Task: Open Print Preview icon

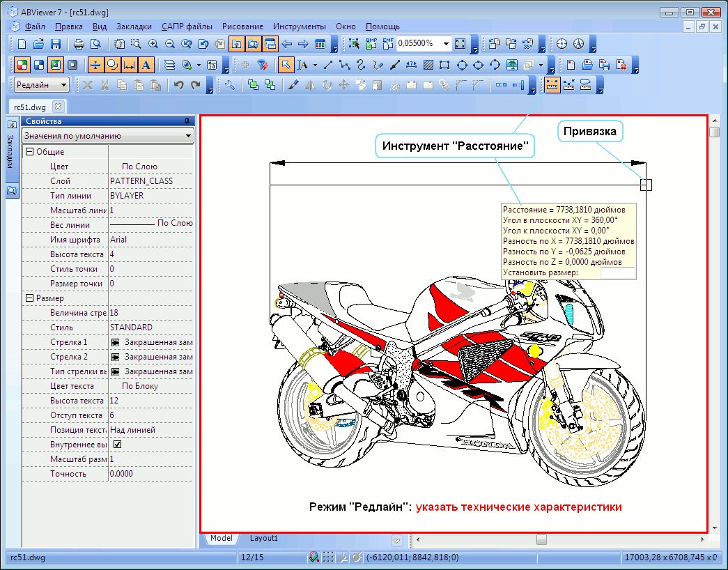Action: tap(95, 44)
